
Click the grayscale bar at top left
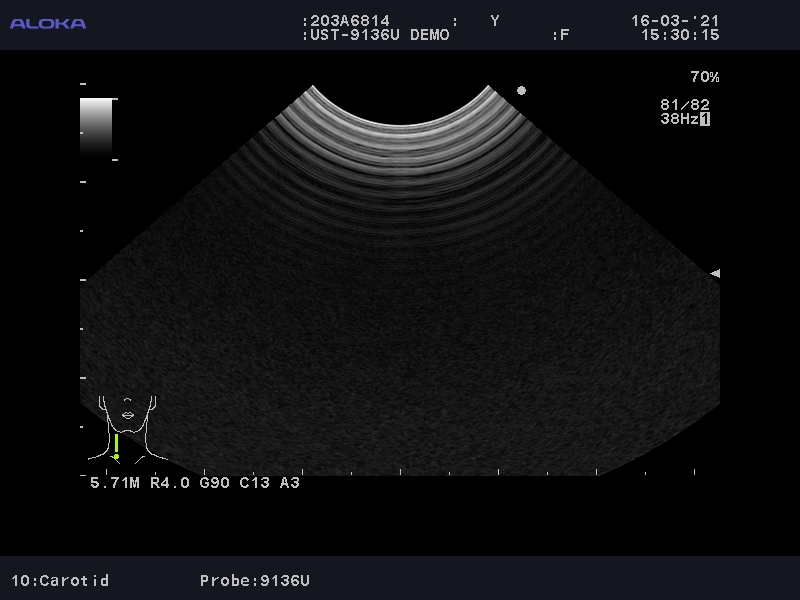96,126
